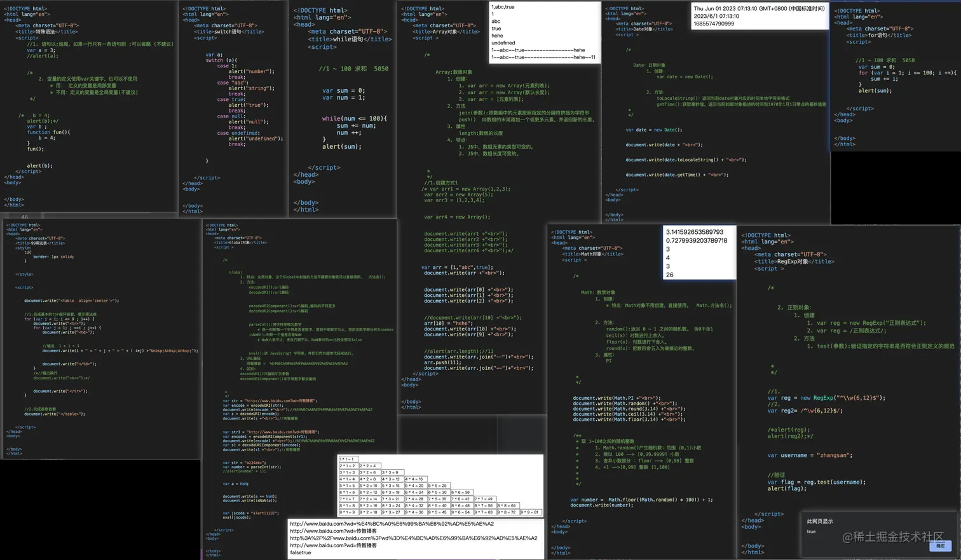Click the '26' value in Math output
961x560 pixels.
(669, 275)
